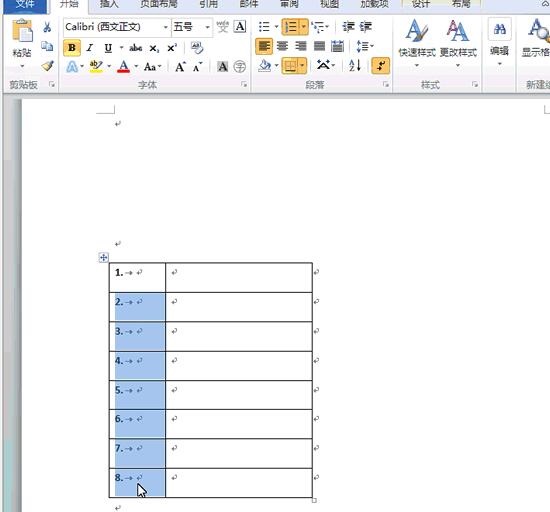Apply red font color
Viewport: 550px width, 512px height.
click(x=123, y=66)
